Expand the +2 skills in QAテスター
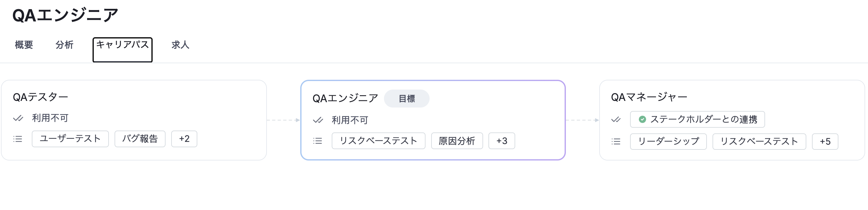868x210 pixels. (184, 139)
